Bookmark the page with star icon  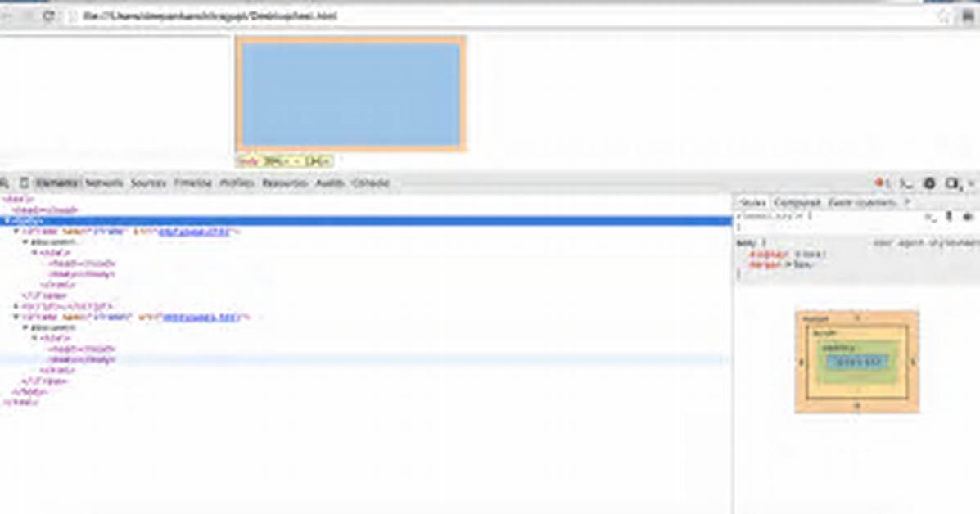(x=944, y=17)
